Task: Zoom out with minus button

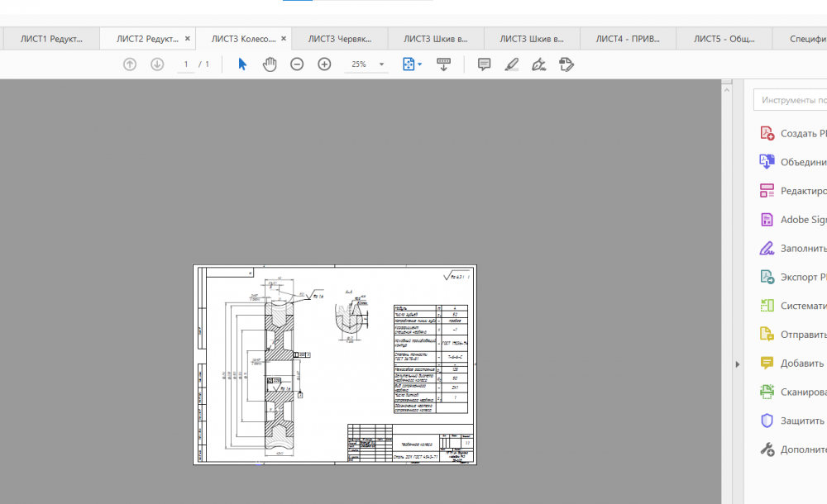Action: (297, 64)
